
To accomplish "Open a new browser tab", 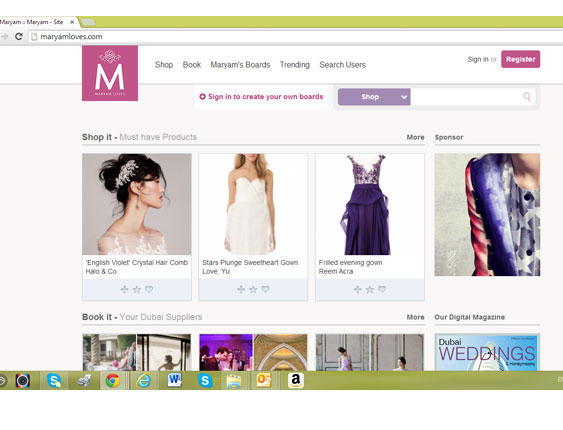I will [88, 22].
